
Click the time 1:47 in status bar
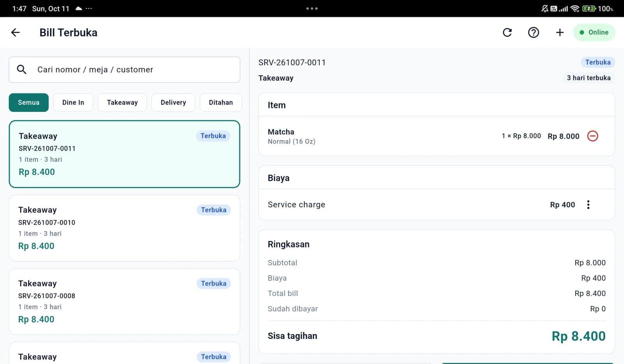[19, 9]
